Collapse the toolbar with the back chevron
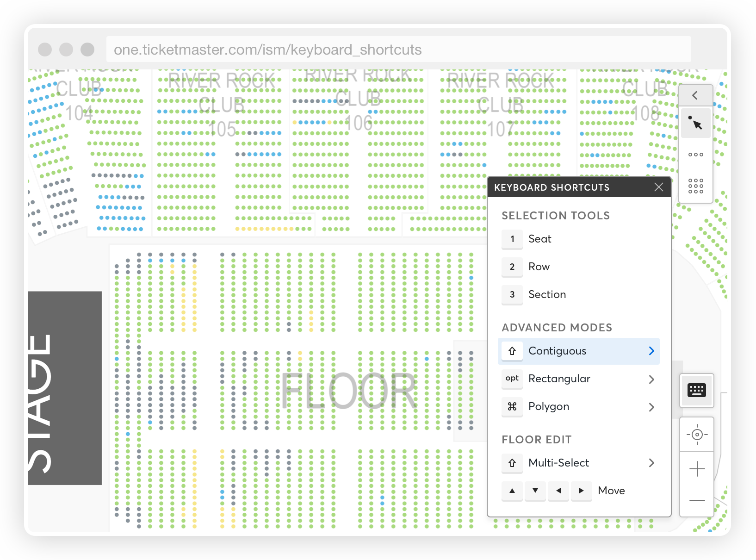 695,95
